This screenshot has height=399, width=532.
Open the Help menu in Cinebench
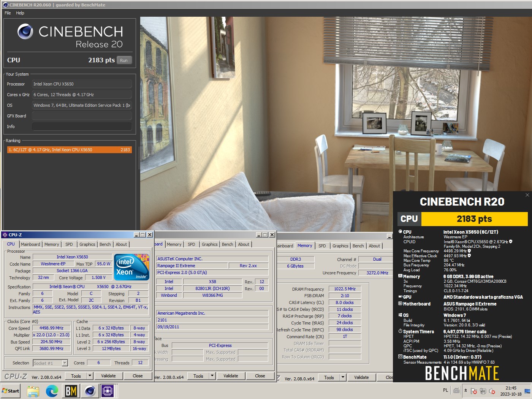[20, 13]
